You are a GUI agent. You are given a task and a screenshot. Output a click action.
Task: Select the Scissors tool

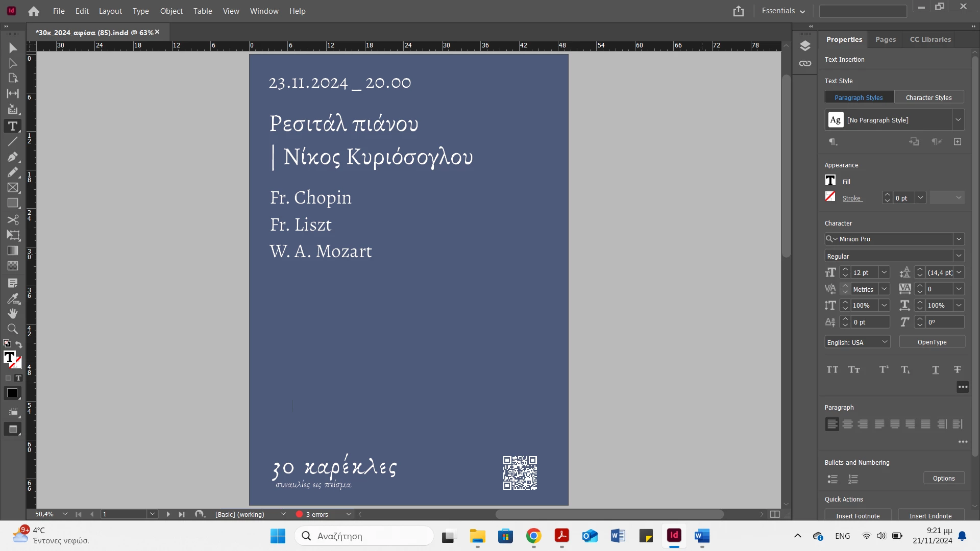13,220
